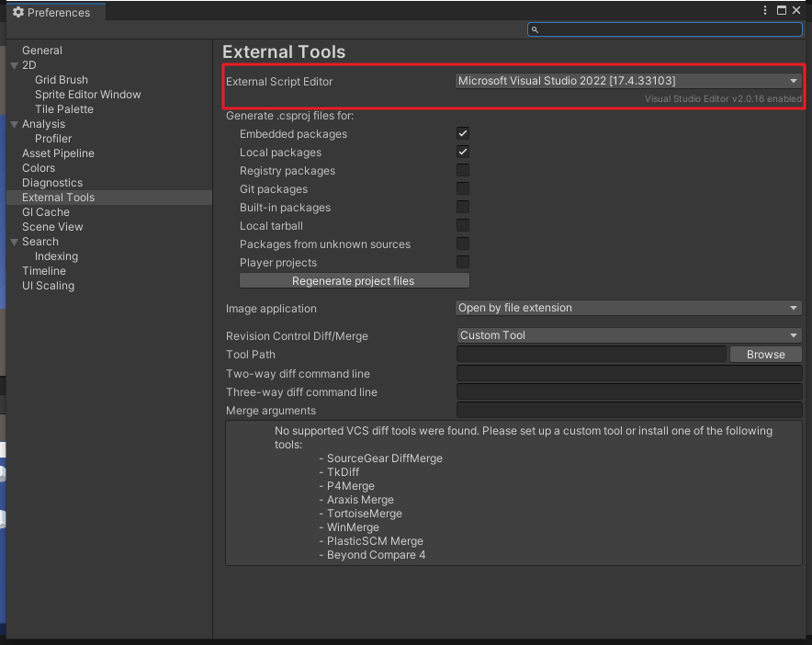Click Regenerate project files button
The height and width of the screenshot is (645, 812).
pyautogui.click(x=355, y=281)
